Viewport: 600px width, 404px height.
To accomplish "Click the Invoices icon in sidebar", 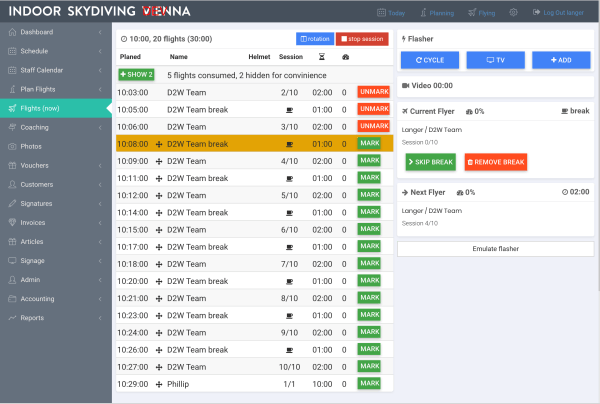I will (x=12, y=223).
